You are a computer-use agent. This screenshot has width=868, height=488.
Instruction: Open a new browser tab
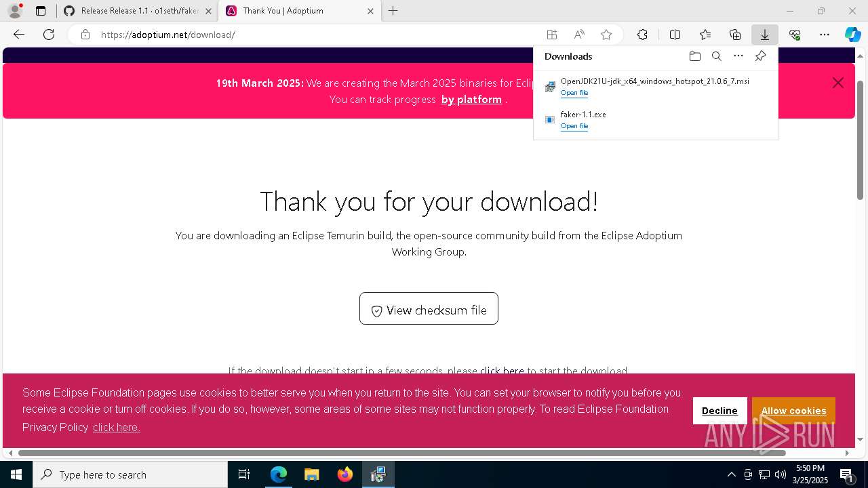click(393, 11)
